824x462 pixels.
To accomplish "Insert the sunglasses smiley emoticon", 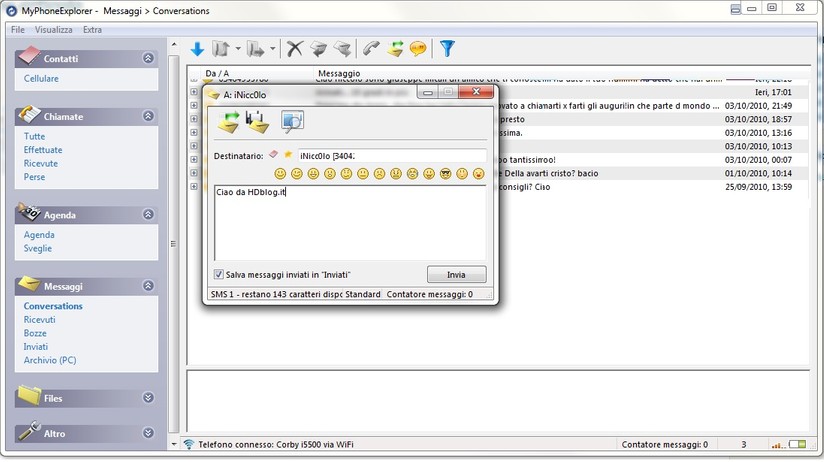I will click(x=445, y=174).
